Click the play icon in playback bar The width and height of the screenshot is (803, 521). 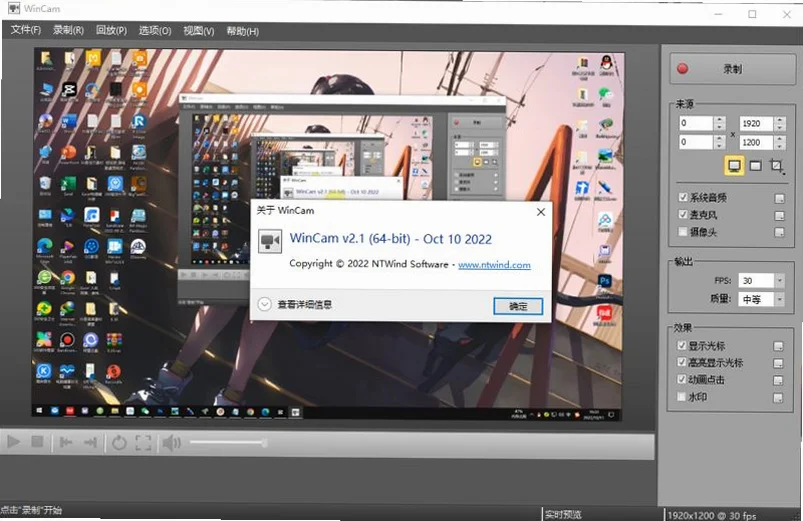pyautogui.click(x=13, y=442)
